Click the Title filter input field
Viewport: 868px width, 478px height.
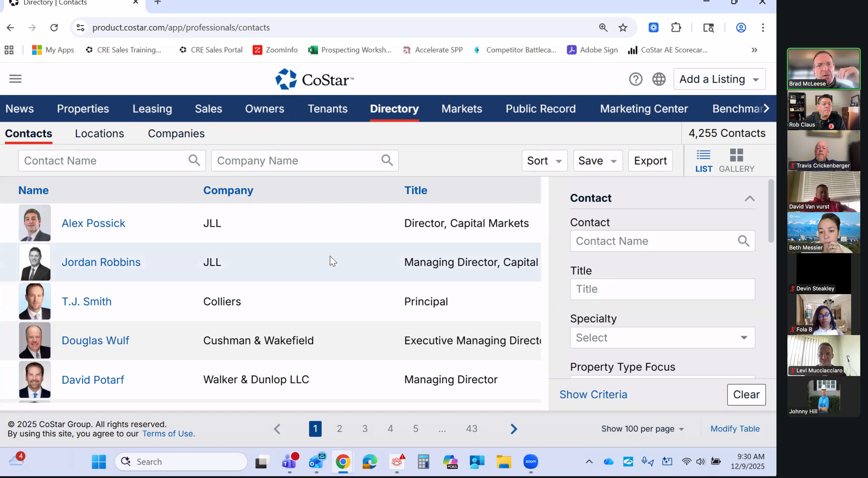(662, 289)
